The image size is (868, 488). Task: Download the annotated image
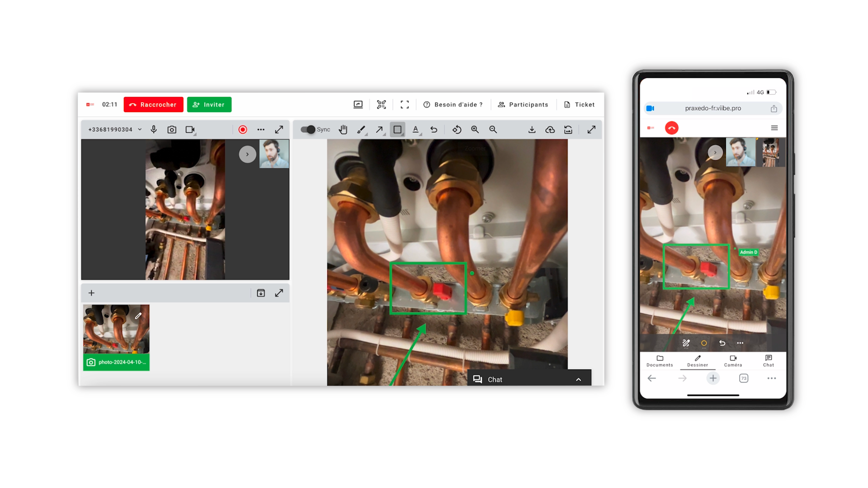532,130
